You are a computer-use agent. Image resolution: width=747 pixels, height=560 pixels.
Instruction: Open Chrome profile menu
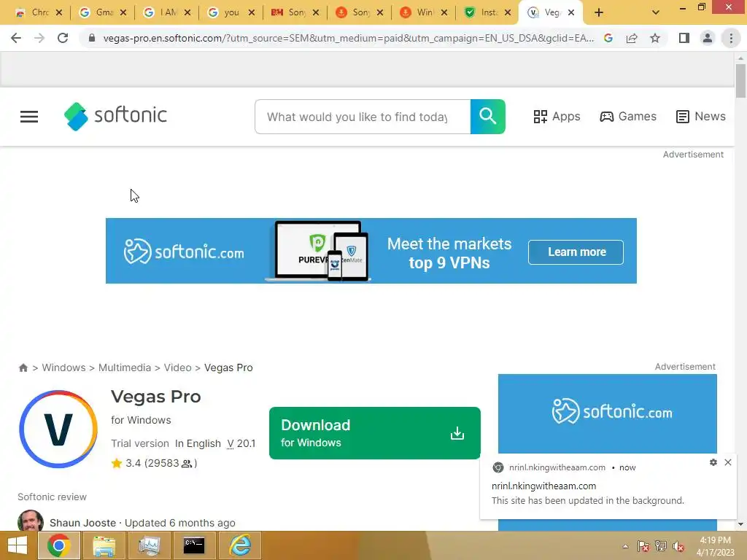click(x=708, y=38)
